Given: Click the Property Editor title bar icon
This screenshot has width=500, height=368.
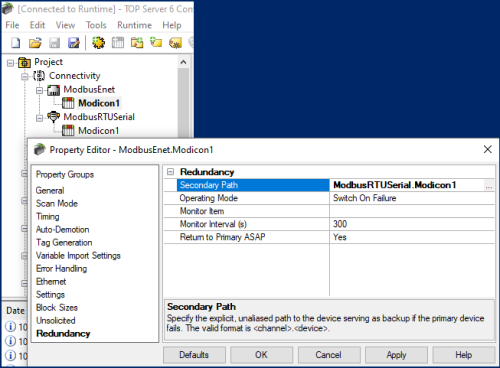Looking at the screenshot, I should 39,150.
